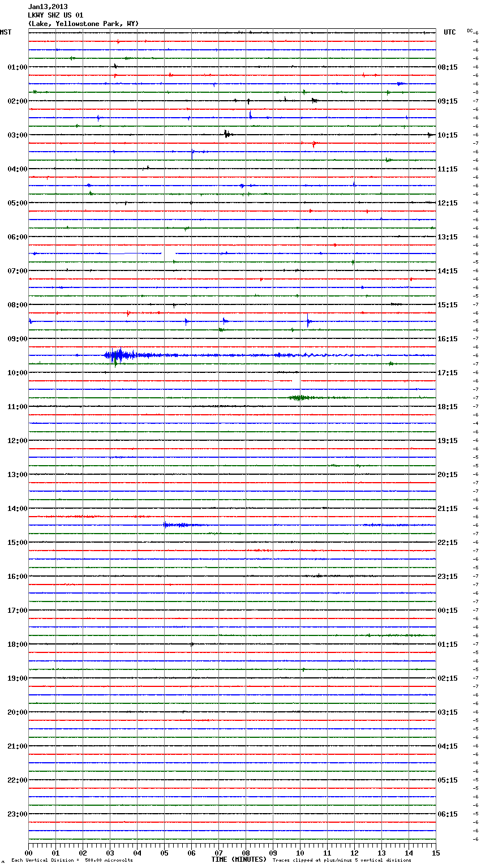
Task: Select the 13:00 MST time label
Action: tap(18, 475)
